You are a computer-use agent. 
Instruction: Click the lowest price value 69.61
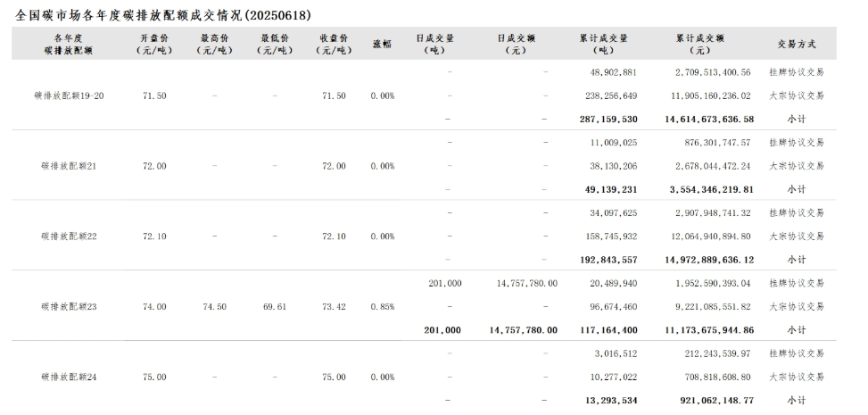[274, 306]
